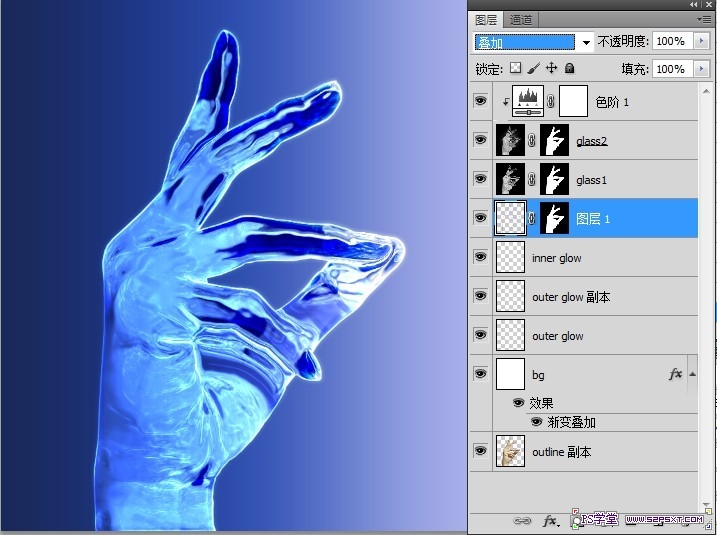Image resolution: width=717 pixels, height=535 pixels.
Task: Click the layers list scrollbar up arrow
Action: pyautogui.click(x=707, y=91)
